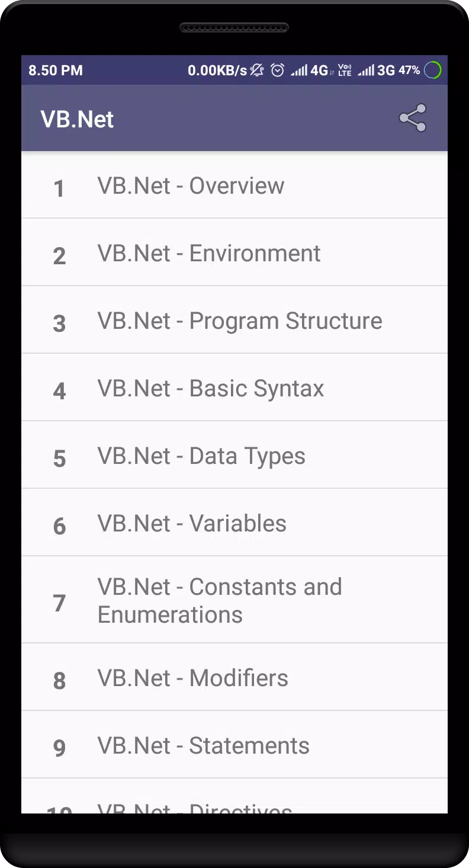Open VB.Net - Modifiers lesson

pyautogui.click(x=234, y=678)
